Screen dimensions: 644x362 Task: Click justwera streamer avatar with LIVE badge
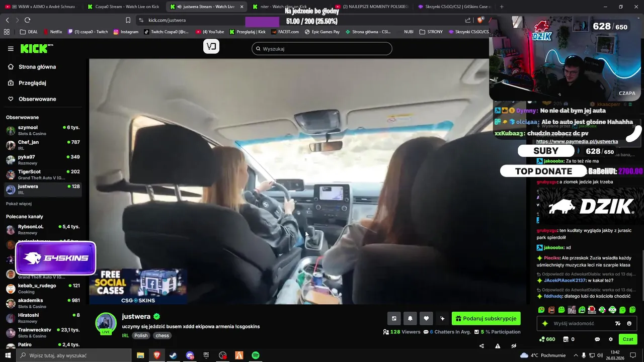coord(106,323)
